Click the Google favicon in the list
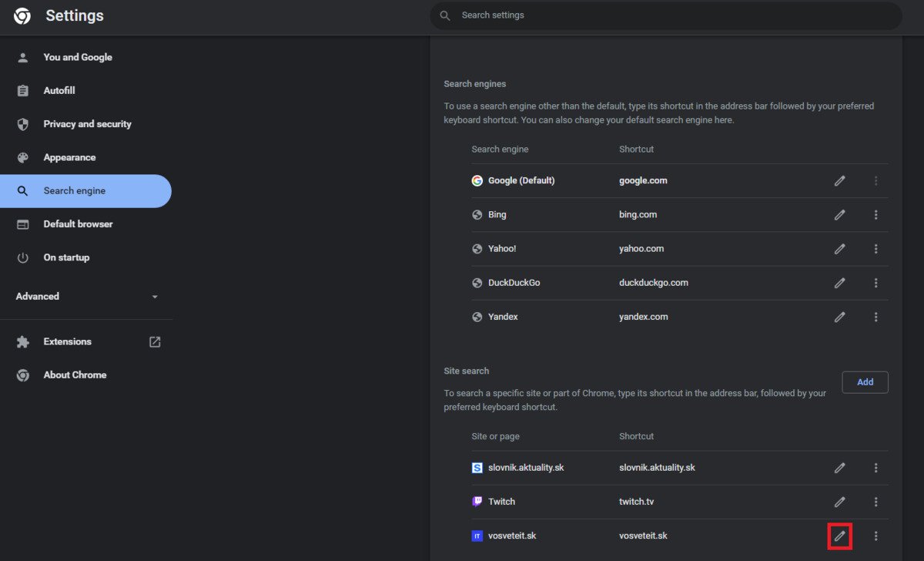 pos(477,181)
